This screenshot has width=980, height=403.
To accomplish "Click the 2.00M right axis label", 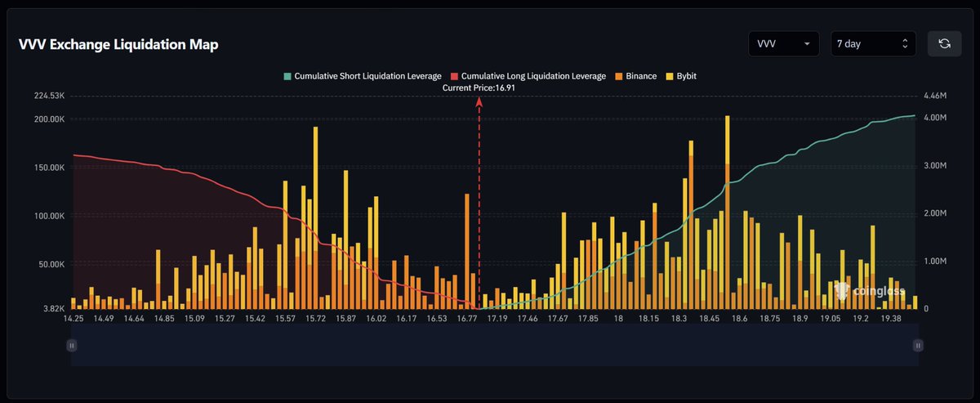I will coord(934,213).
